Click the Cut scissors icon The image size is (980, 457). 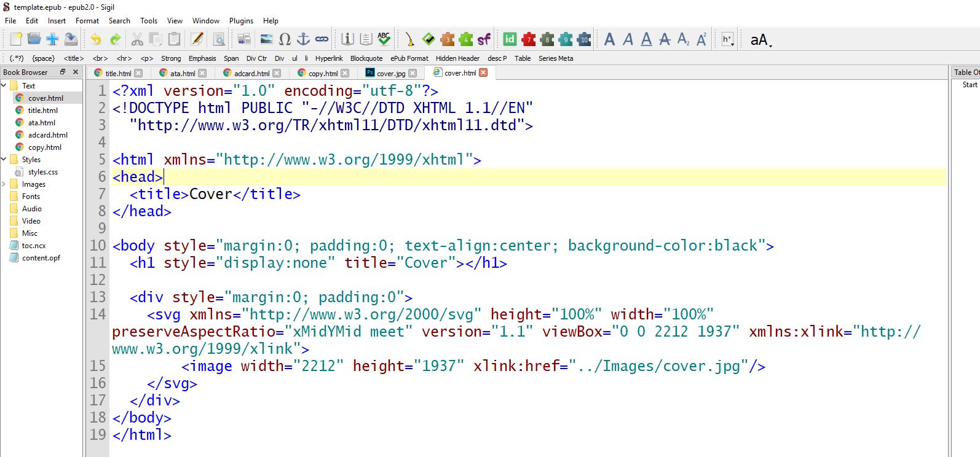coord(137,39)
